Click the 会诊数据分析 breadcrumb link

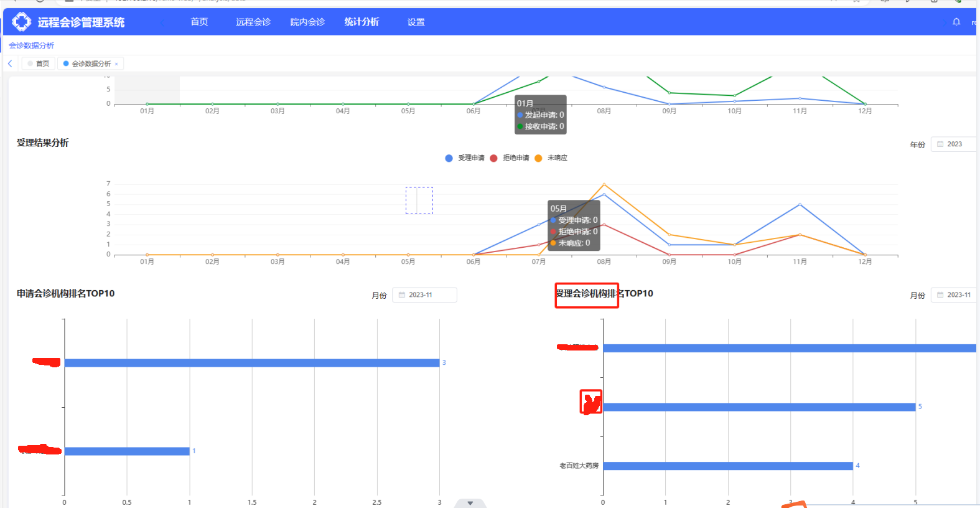[x=31, y=45]
